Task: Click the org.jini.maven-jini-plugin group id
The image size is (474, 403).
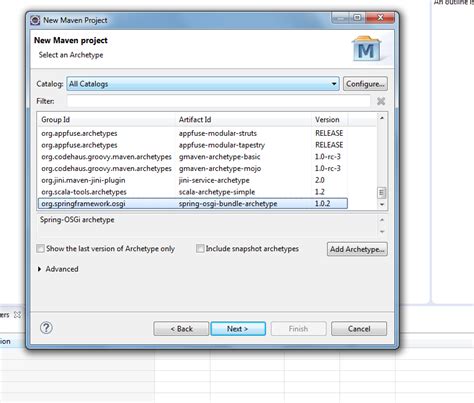Action: [x=83, y=180]
